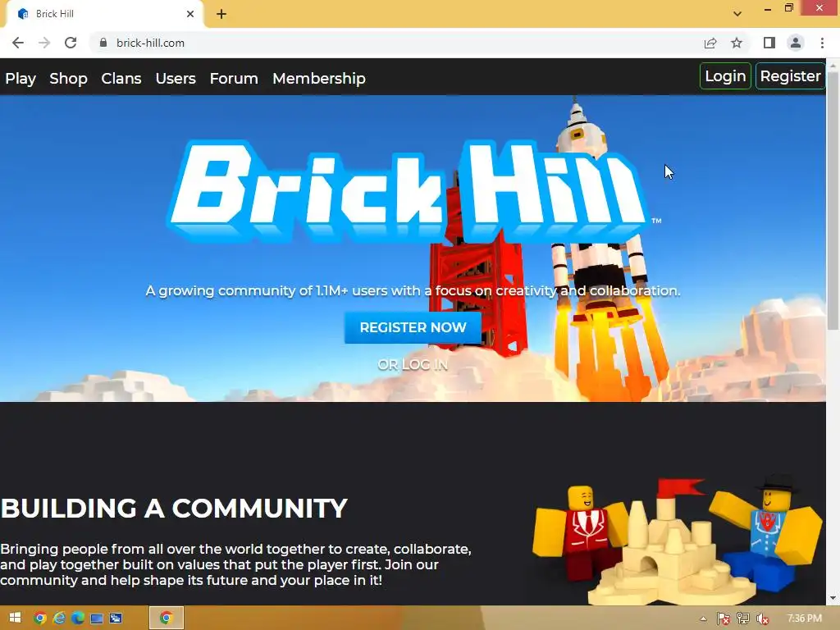Click the scrollbar down arrow
This screenshot has height=630, width=840.
click(x=833, y=598)
